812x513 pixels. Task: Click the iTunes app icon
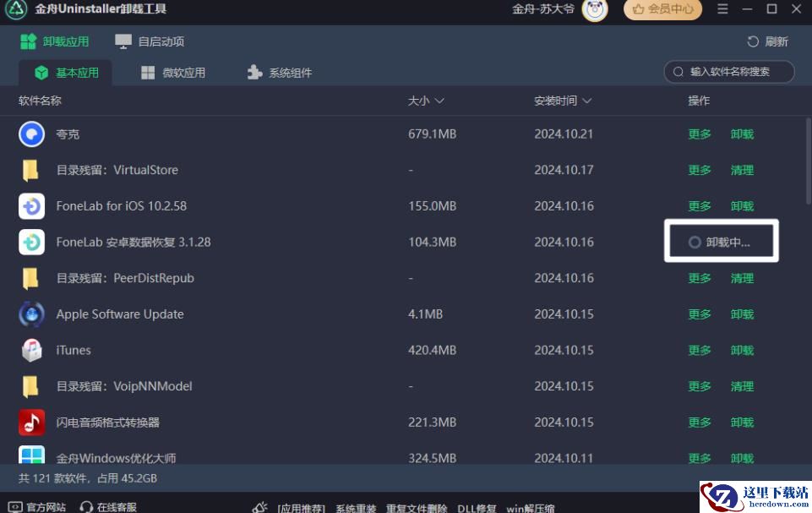(x=31, y=350)
